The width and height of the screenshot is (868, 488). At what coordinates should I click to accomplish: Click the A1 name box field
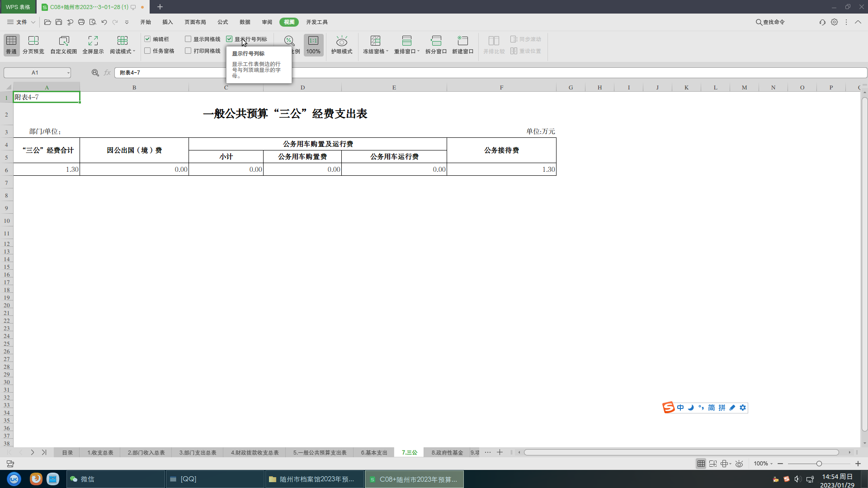click(35, 73)
